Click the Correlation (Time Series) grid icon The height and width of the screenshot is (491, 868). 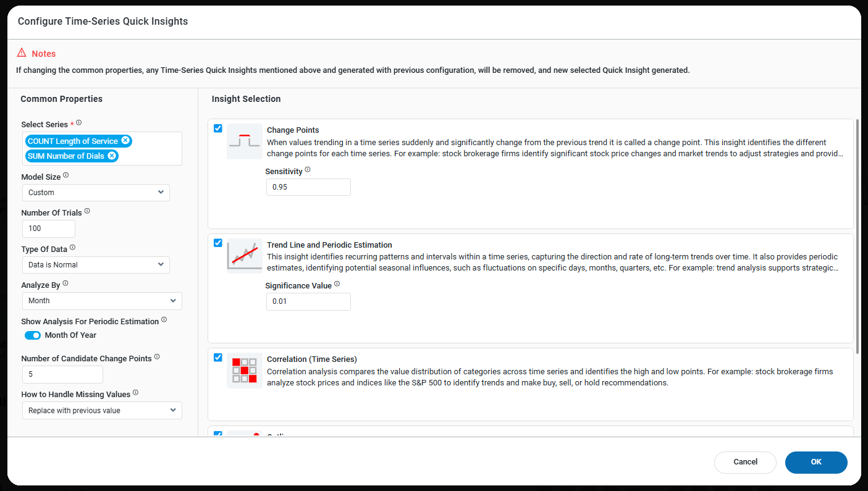point(244,370)
